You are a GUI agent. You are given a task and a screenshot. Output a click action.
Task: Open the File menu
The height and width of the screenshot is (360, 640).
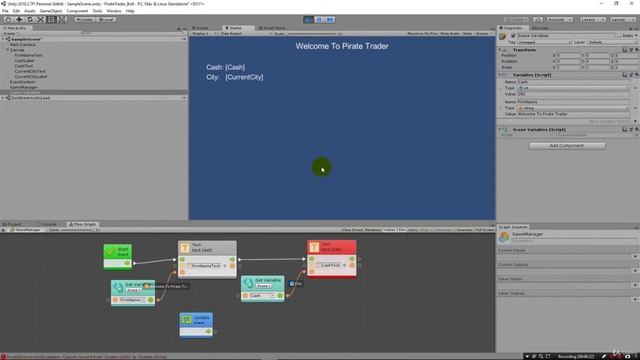click(5, 11)
